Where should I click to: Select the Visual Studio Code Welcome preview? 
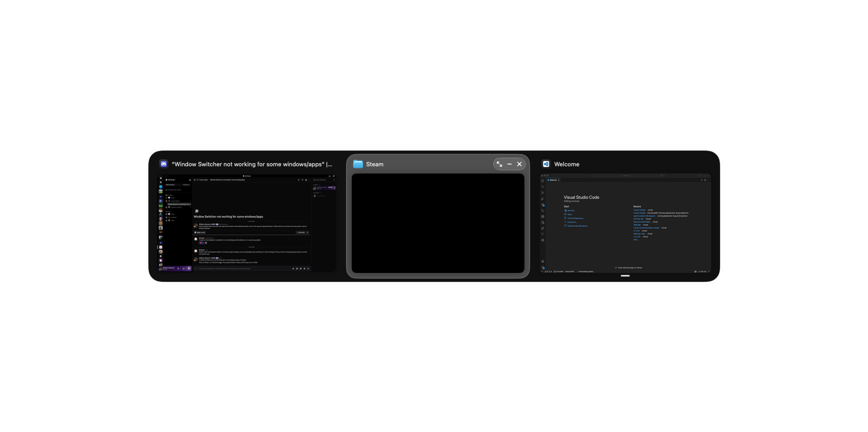(x=625, y=223)
